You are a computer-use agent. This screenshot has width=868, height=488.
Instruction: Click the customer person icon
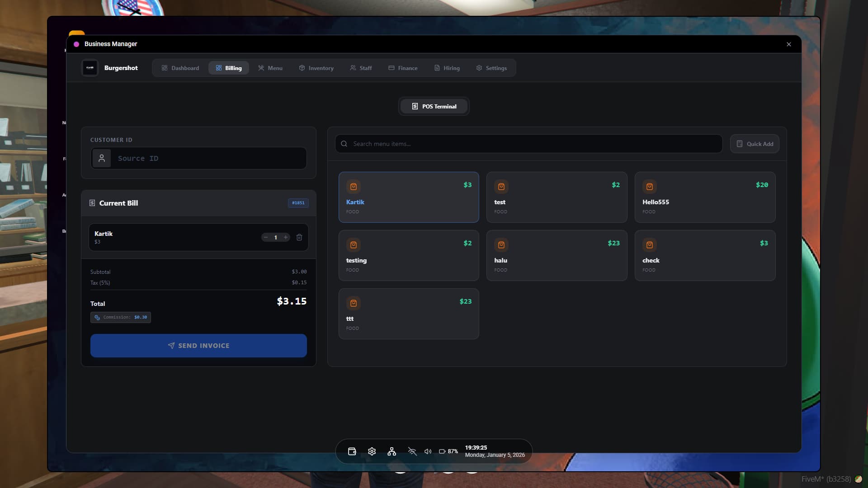click(x=102, y=158)
